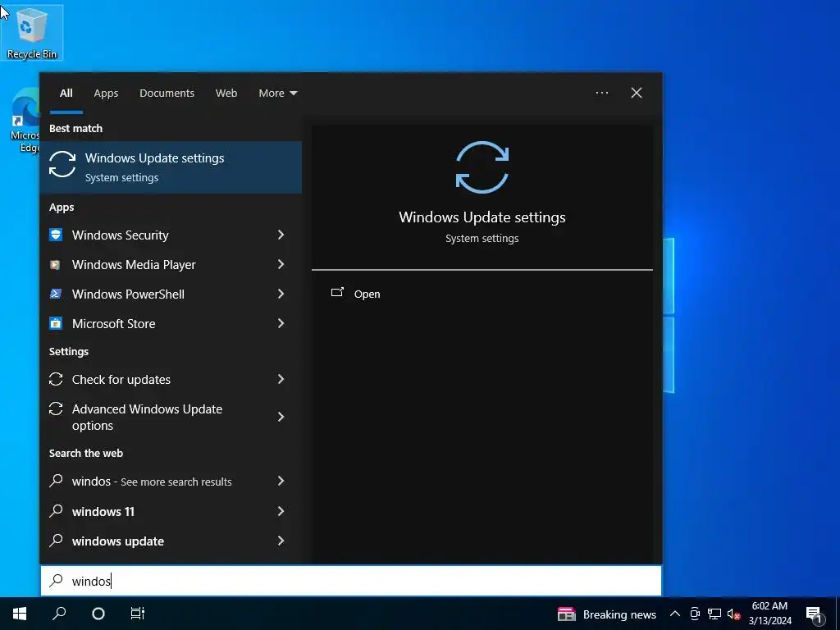The height and width of the screenshot is (630, 840).
Task: Click the taskbar Search magnifier icon
Action: [59, 614]
